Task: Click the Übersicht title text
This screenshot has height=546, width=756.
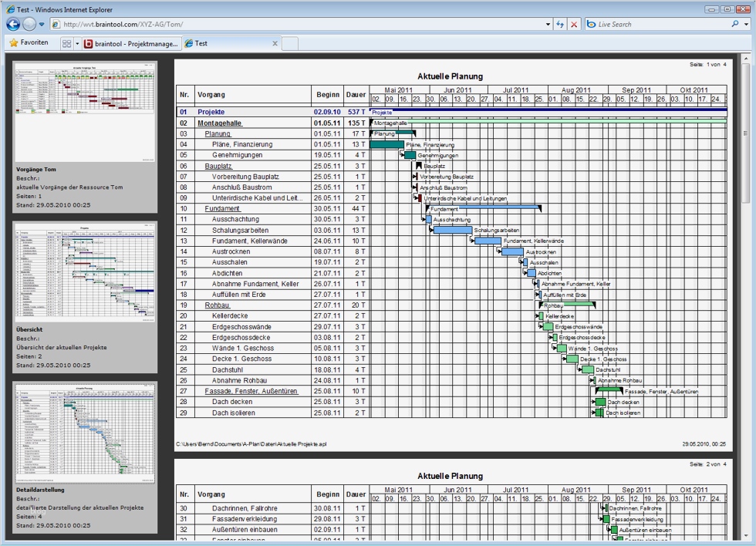Action: coord(29,329)
